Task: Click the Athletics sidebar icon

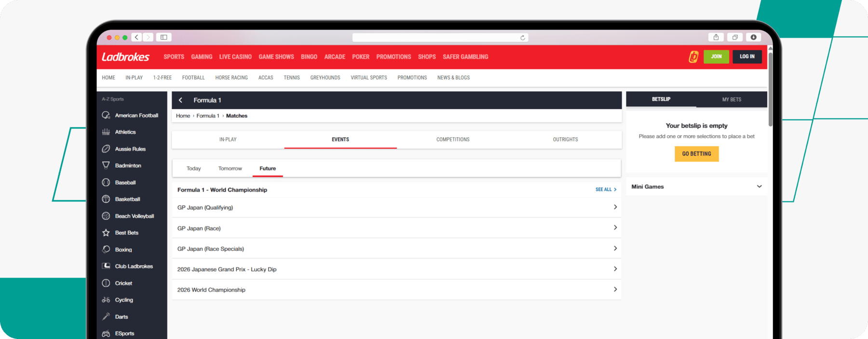Action: pos(106,132)
